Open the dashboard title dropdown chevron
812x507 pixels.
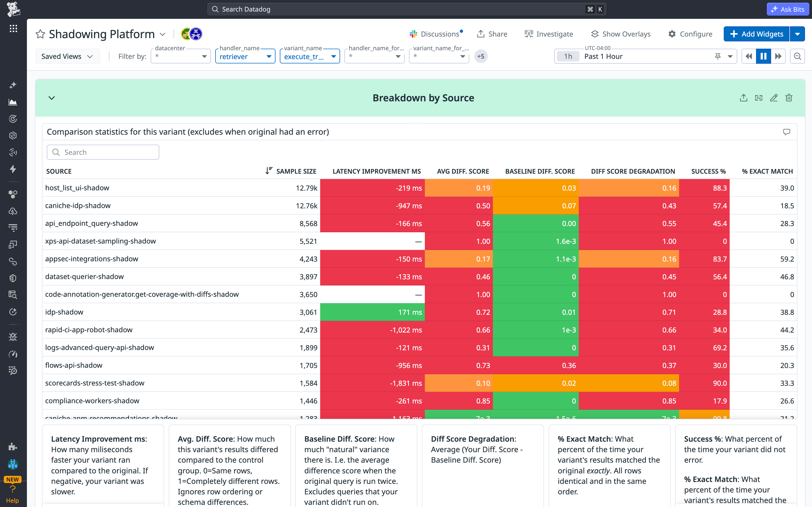tap(163, 34)
